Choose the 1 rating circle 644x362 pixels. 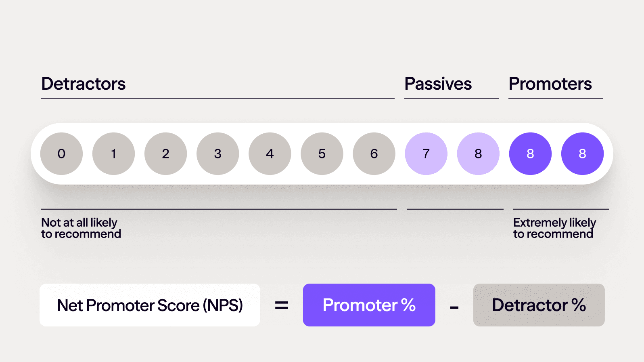point(113,154)
